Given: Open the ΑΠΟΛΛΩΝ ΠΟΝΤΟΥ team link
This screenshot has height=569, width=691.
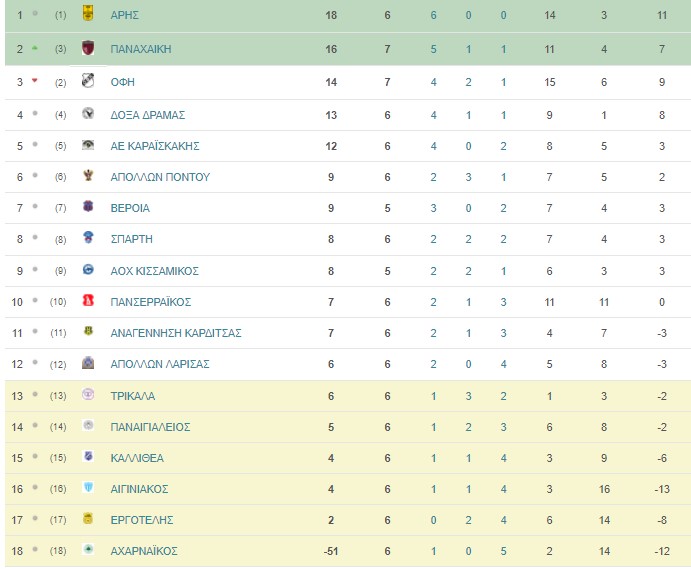Looking at the screenshot, I should (160, 177).
